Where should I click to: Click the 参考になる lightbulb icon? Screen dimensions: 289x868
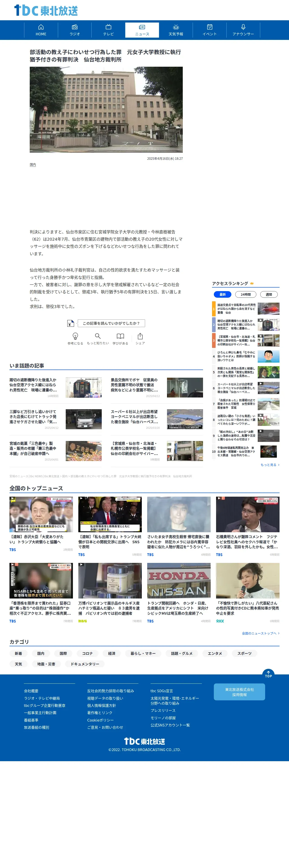click(75, 336)
